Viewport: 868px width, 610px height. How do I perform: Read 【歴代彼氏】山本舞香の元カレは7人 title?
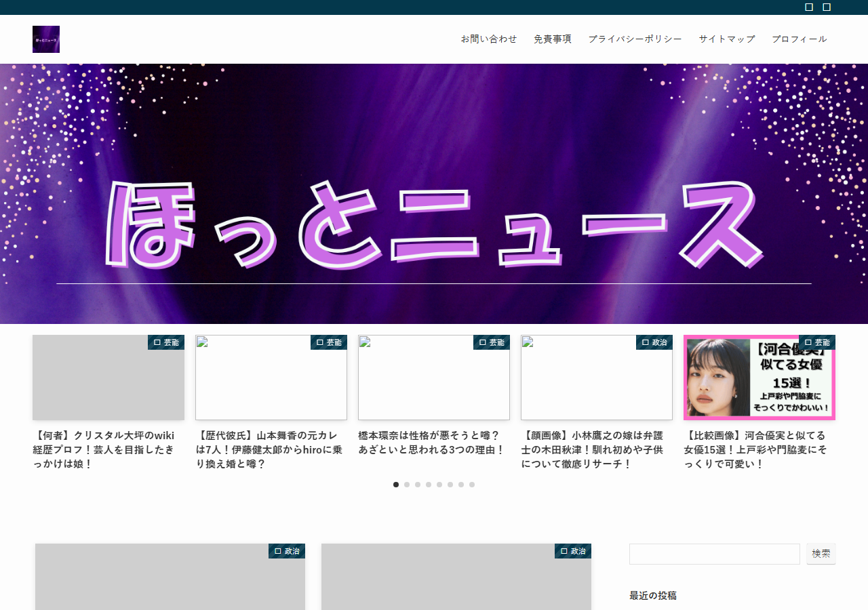pyautogui.click(x=269, y=449)
